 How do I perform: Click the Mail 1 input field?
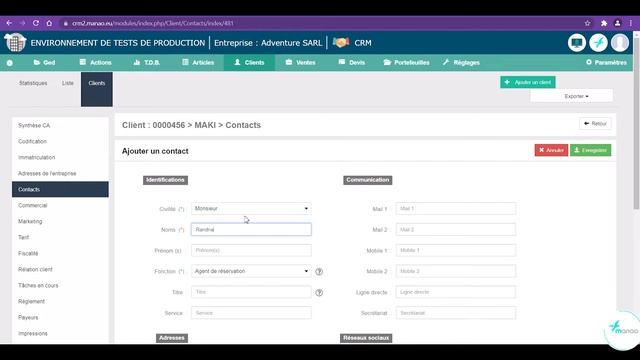click(456, 209)
